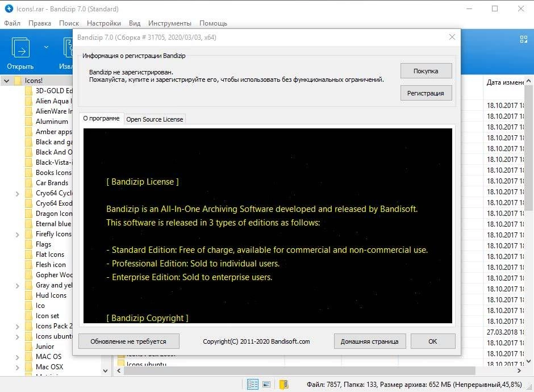This screenshot has height=392, width=534.
Task: Click the folder tree scroll down arrow
Action: pyautogui.click(x=105, y=371)
